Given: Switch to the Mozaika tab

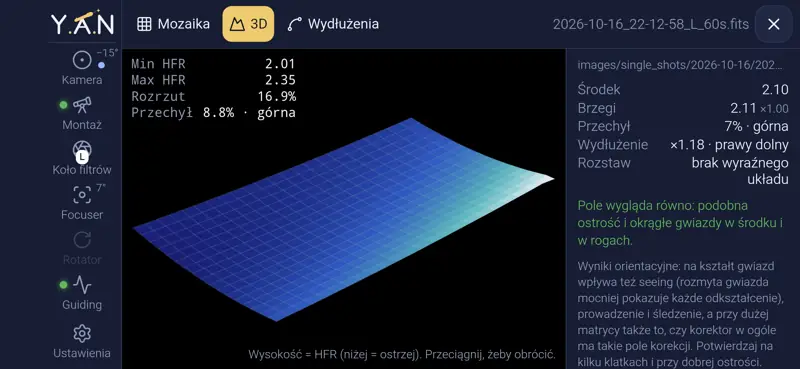Looking at the screenshot, I should tap(173, 24).
